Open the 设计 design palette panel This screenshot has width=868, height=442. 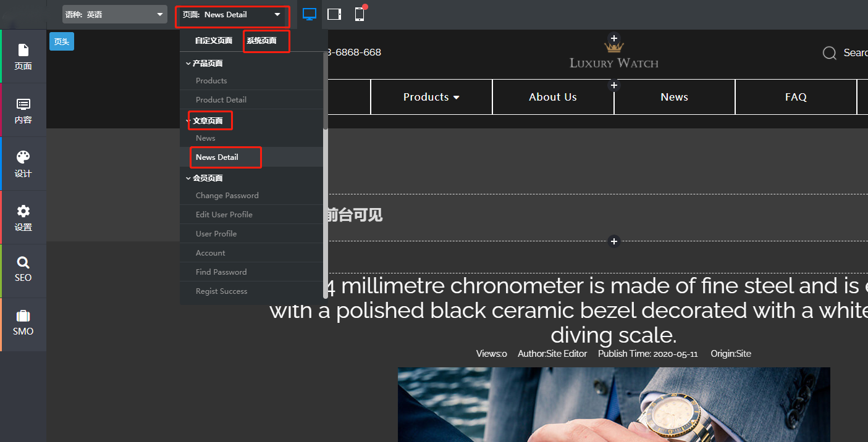coord(23,164)
